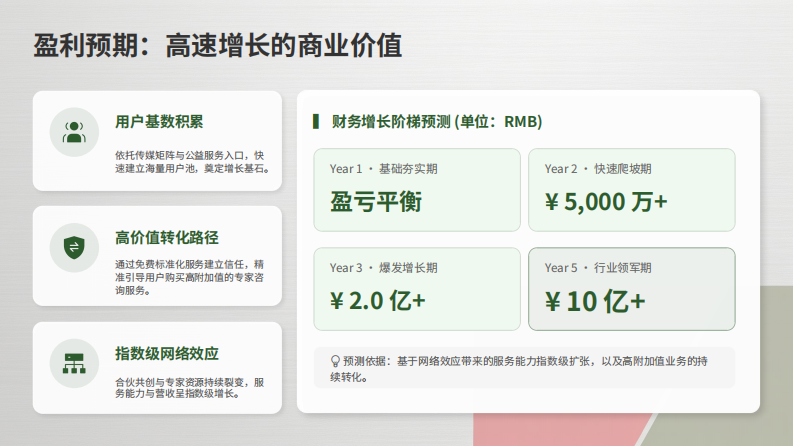The height and width of the screenshot is (446, 793).
Task: Click the 预测依据 note text
Action: coord(519,369)
